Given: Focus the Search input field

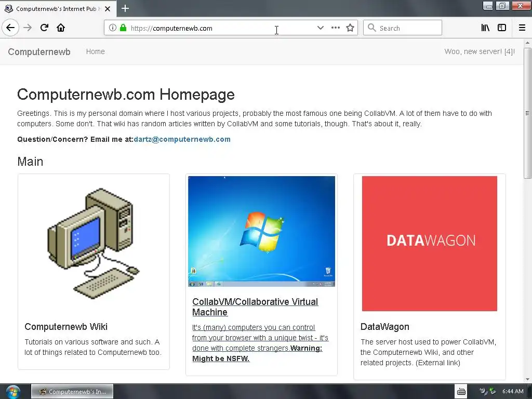Looking at the screenshot, I should tap(403, 28).
